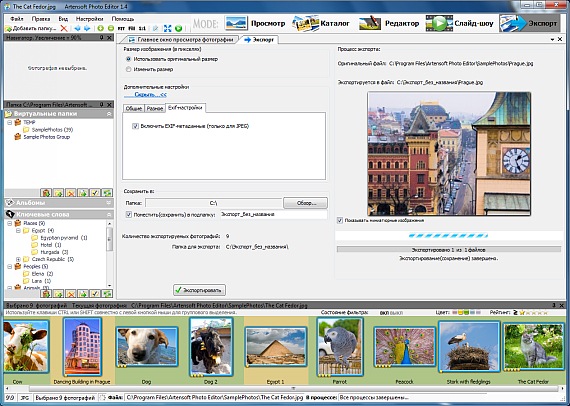Screen dimensions: 570x406
Task: Expand the Czech Republic keyword node
Action: (18, 259)
